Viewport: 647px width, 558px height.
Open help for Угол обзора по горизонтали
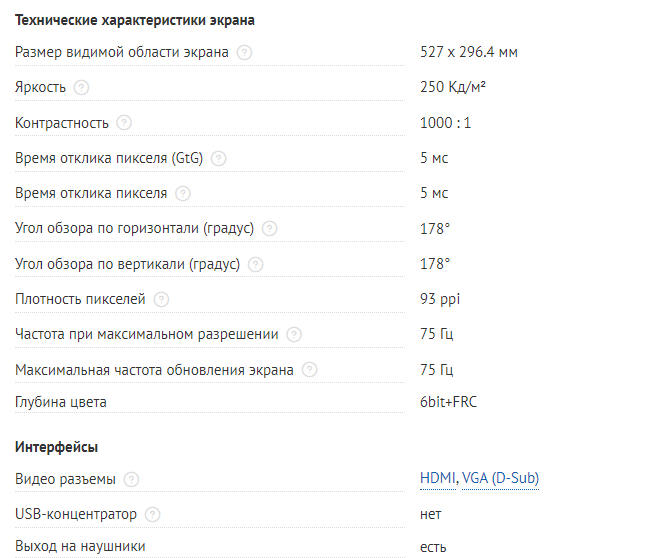[269, 229]
